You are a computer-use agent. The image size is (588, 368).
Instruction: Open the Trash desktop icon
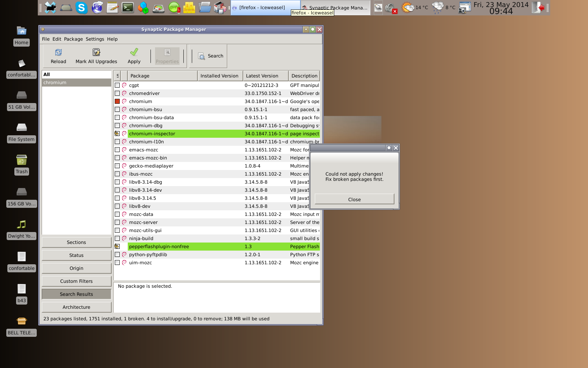tap(22, 160)
